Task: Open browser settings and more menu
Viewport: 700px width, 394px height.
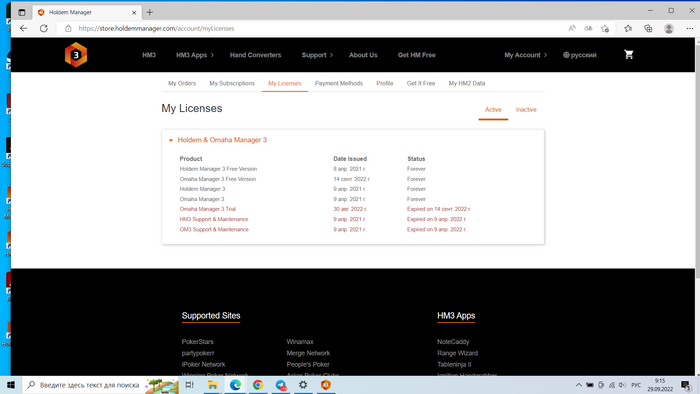Action: tap(690, 28)
